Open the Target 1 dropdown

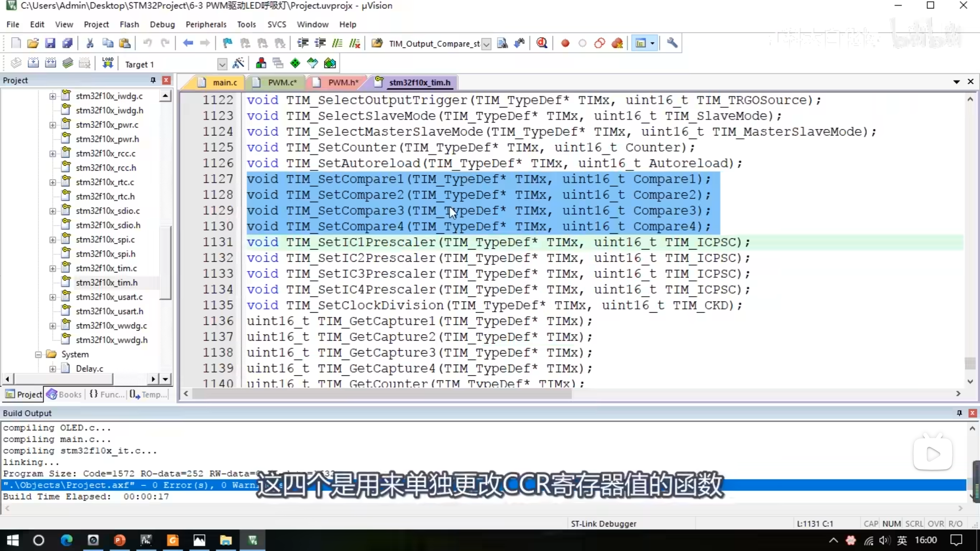(222, 64)
